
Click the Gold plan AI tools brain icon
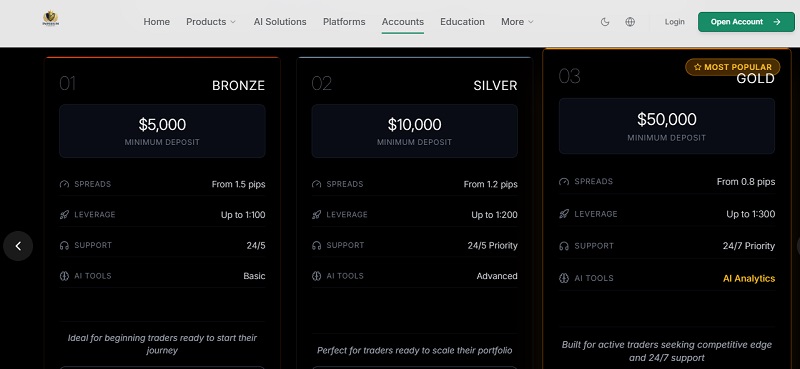pyautogui.click(x=564, y=279)
